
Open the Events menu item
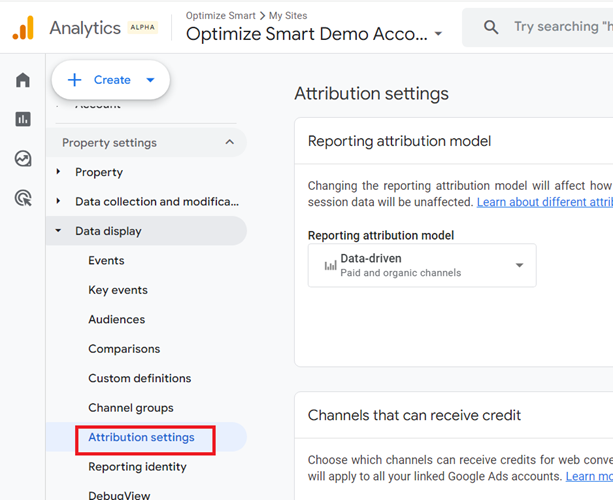[106, 260]
